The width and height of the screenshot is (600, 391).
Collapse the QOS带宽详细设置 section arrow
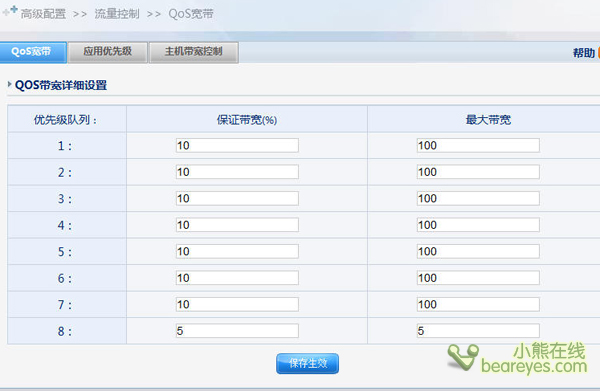[9, 84]
